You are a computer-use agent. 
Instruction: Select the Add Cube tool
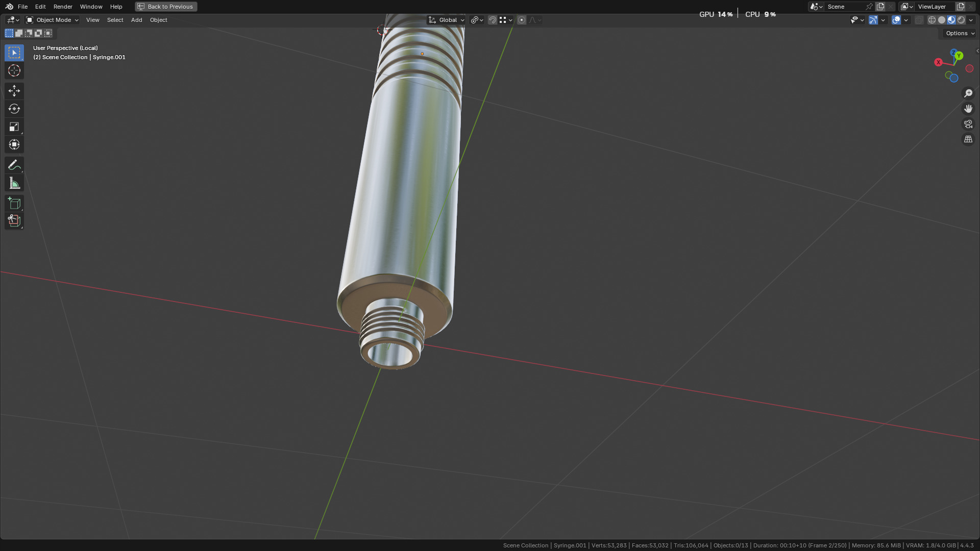[14, 203]
